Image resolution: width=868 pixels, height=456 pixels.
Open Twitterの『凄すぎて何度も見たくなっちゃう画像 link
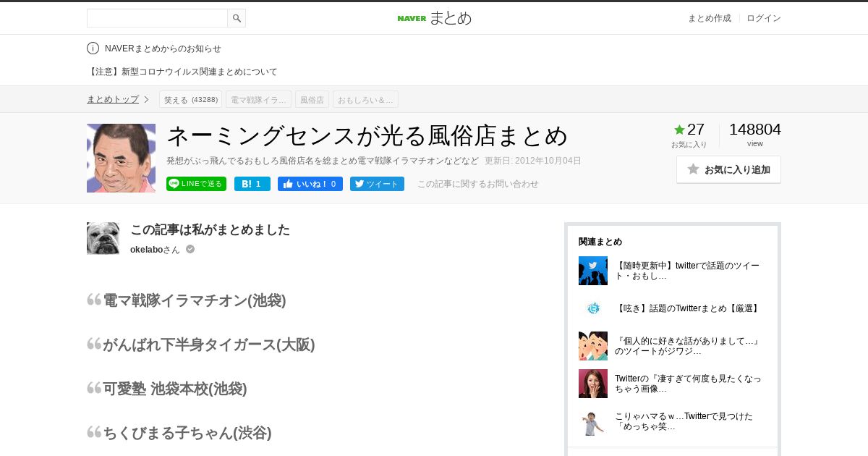[687, 384]
